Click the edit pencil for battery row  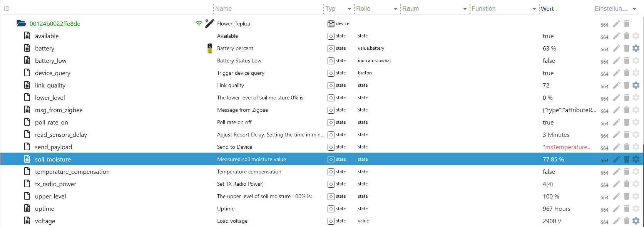(x=616, y=49)
